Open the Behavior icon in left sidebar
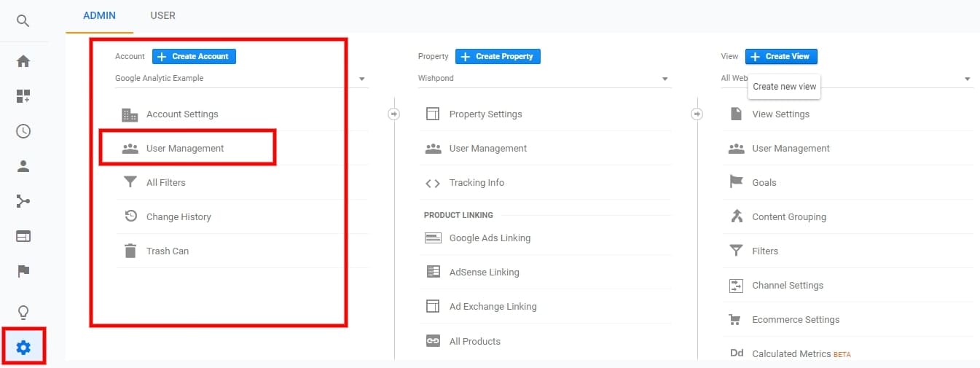Viewport: 980px width, 368px height. tap(23, 236)
